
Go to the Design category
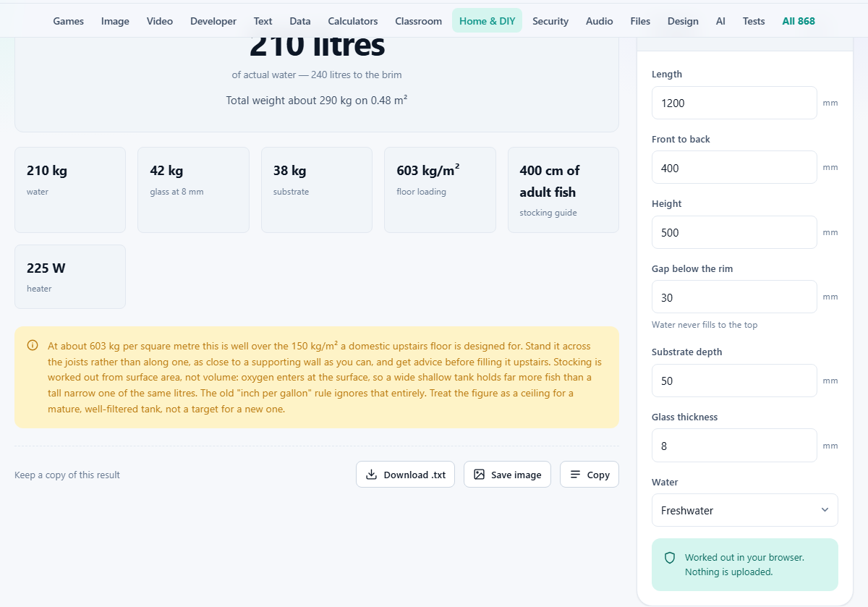pyautogui.click(x=684, y=21)
